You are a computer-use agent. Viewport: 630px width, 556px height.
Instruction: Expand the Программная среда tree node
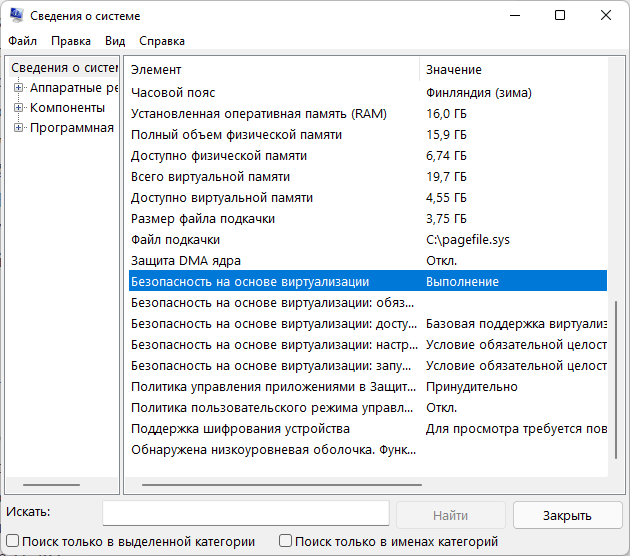tap(18, 128)
